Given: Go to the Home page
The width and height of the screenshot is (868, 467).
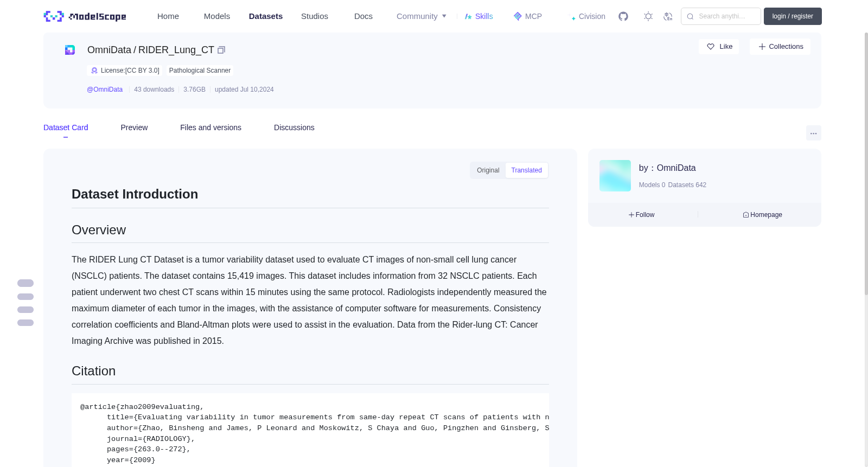Looking at the screenshot, I should [x=168, y=16].
